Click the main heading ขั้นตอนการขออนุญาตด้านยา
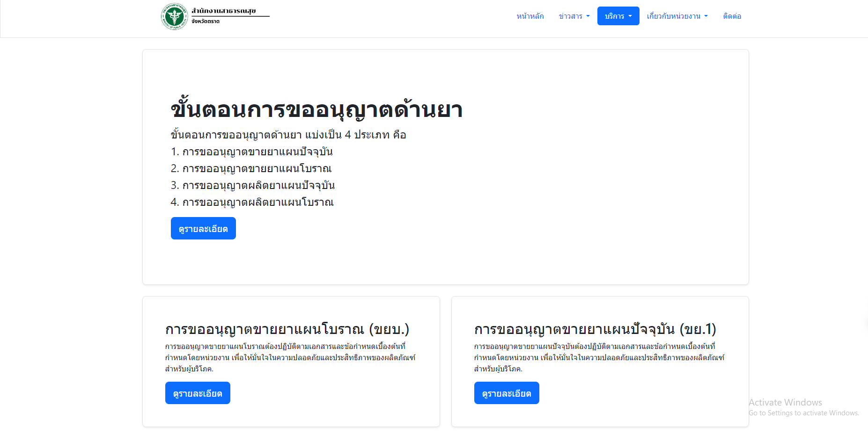Image resolution: width=868 pixels, height=435 pixels. pos(316,110)
